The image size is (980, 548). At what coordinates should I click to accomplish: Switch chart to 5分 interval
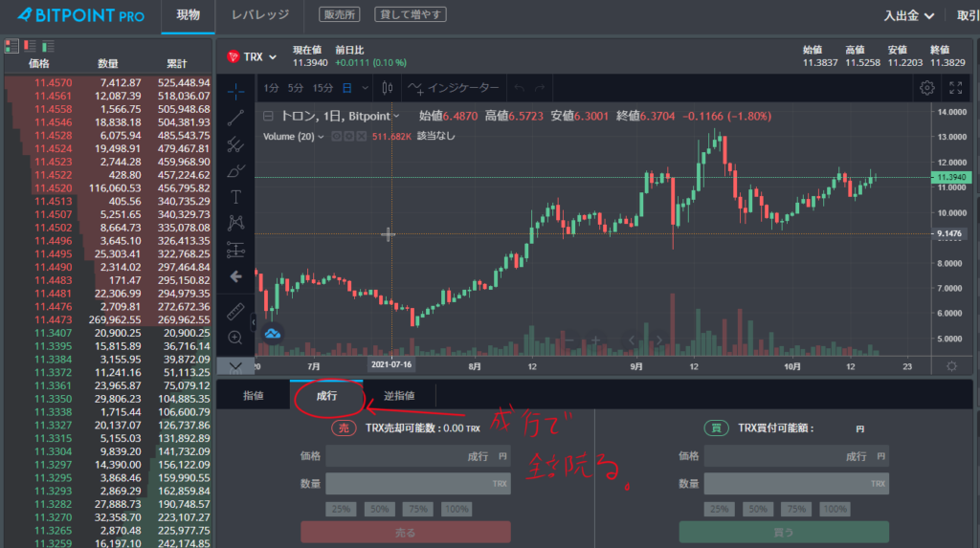click(x=295, y=88)
